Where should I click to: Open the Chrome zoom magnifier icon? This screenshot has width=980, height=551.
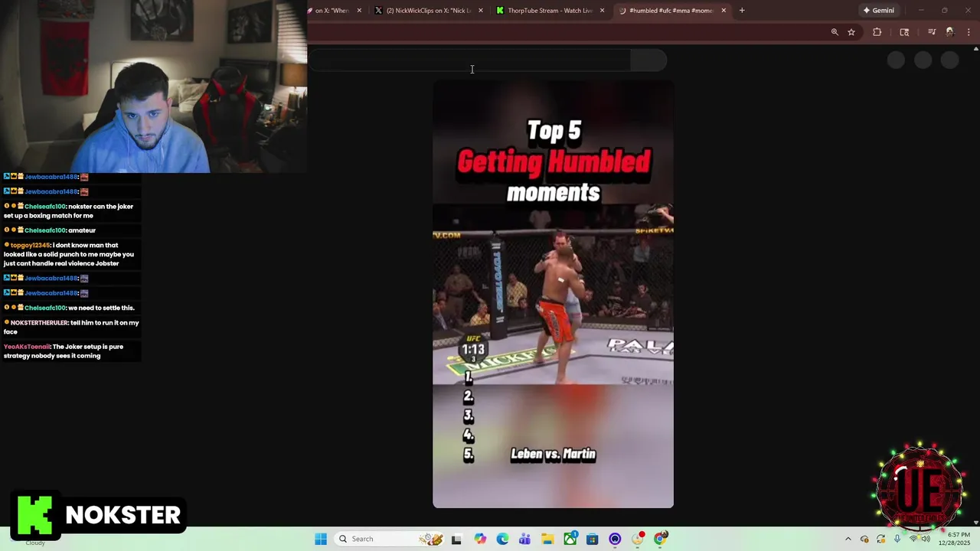pos(835,32)
